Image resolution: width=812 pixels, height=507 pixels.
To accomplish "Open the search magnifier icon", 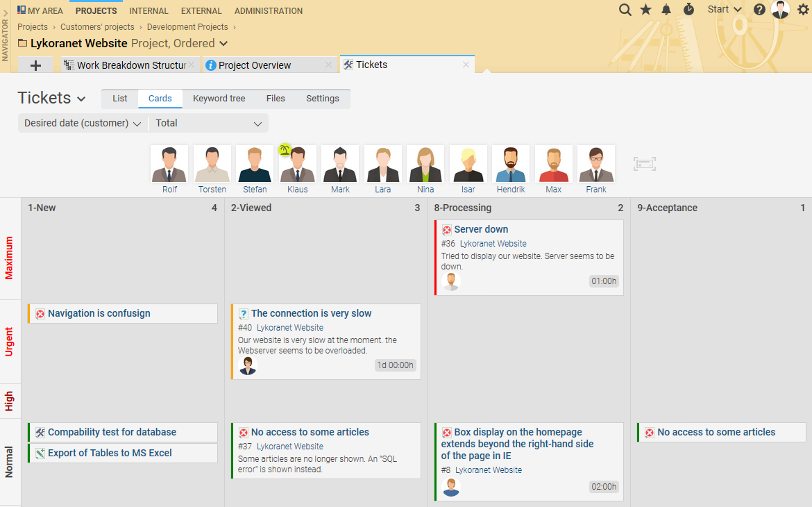I will (625, 10).
